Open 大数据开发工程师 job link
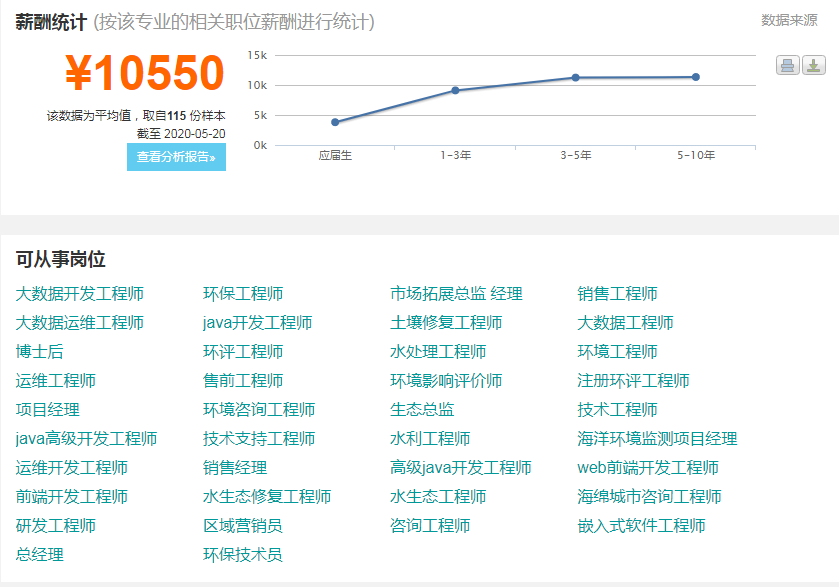Screen dimensions: 839x587 [80, 294]
